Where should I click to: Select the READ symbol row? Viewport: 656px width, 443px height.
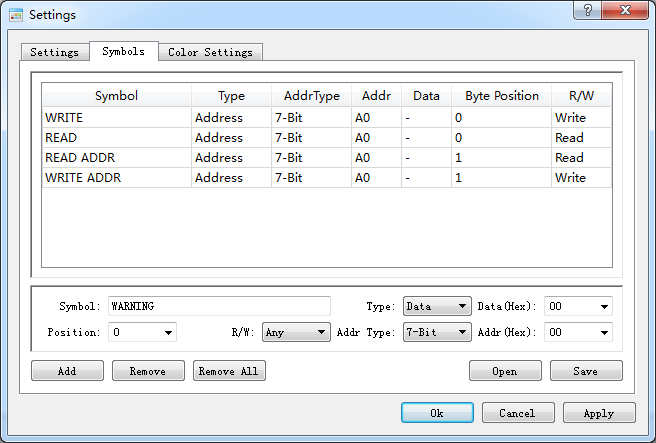(327, 138)
